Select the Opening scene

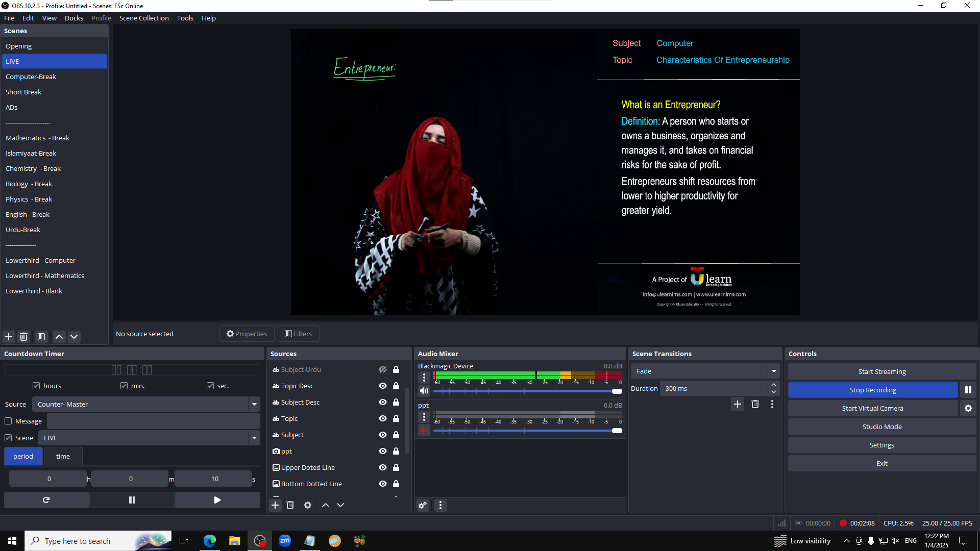pyautogui.click(x=54, y=46)
